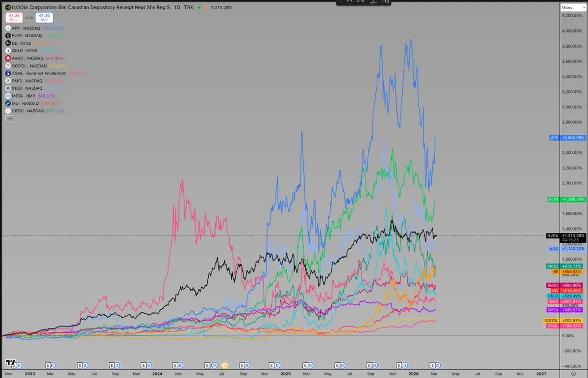
Task: Click the 1,314.38% value in chart title
Action: pos(221,8)
